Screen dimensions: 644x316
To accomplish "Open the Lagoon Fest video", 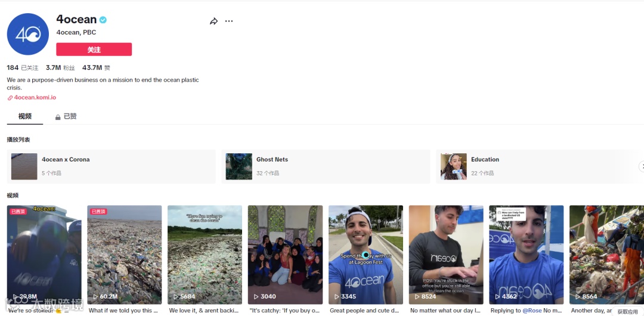I will (x=366, y=255).
